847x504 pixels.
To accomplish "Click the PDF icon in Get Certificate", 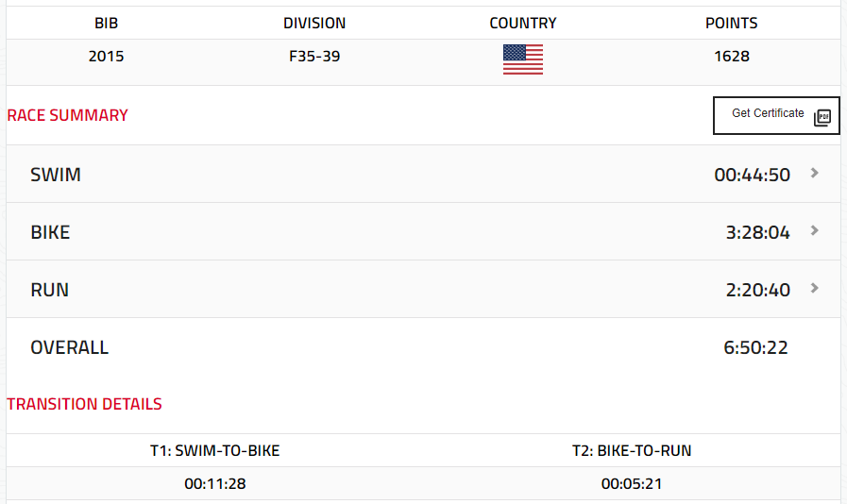I will coord(822,117).
